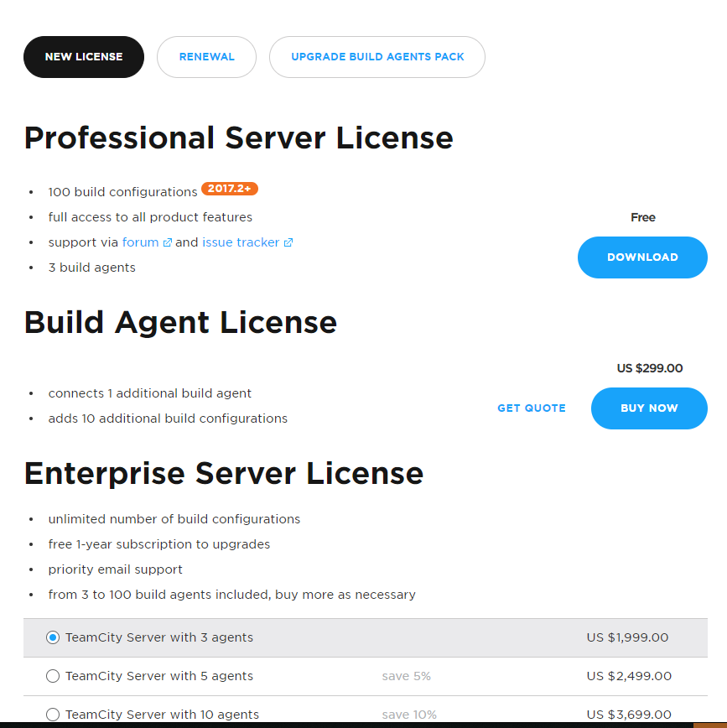Select TeamCity Server with 5 agents radio

[53, 676]
